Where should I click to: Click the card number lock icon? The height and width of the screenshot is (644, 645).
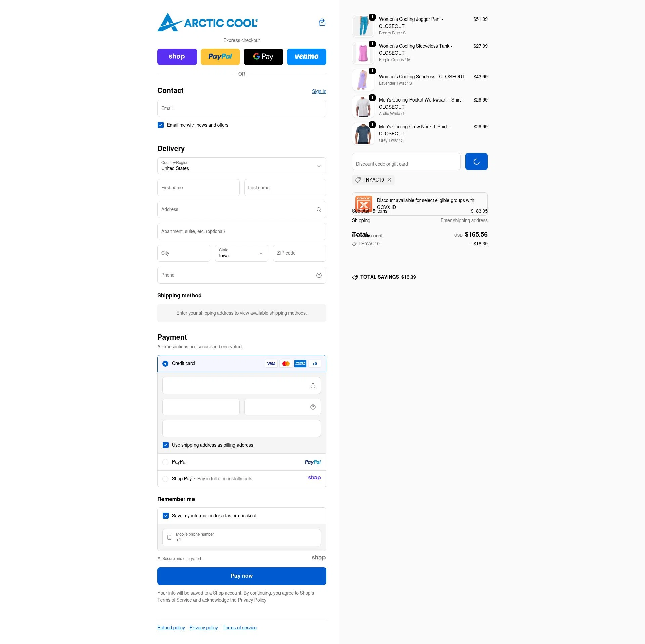pyautogui.click(x=313, y=386)
